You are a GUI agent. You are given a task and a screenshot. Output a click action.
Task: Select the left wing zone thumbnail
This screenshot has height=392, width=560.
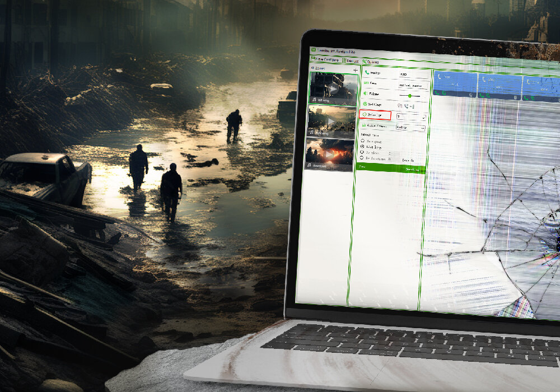coord(334,89)
